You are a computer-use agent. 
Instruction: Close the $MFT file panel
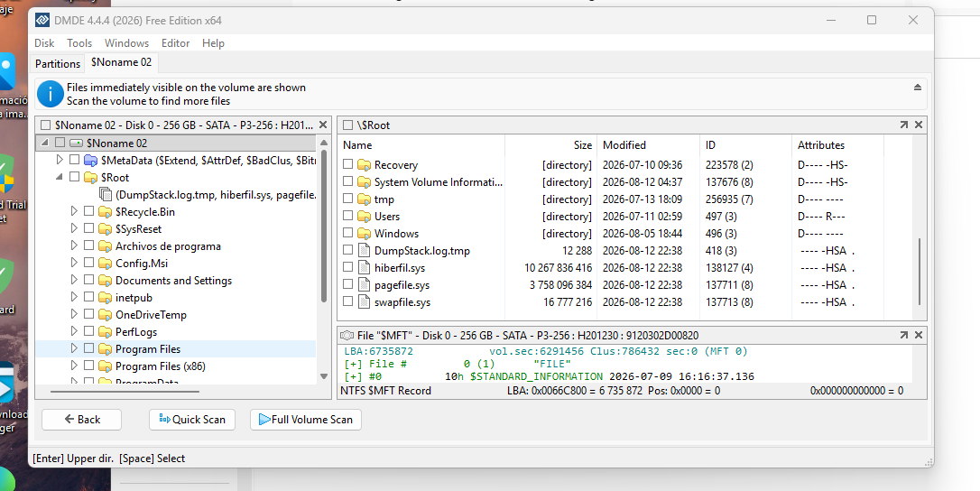[919, 335]
